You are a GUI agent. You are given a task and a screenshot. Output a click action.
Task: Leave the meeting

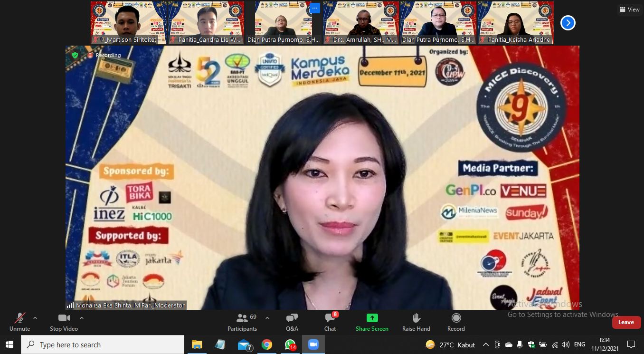[626, 322]
